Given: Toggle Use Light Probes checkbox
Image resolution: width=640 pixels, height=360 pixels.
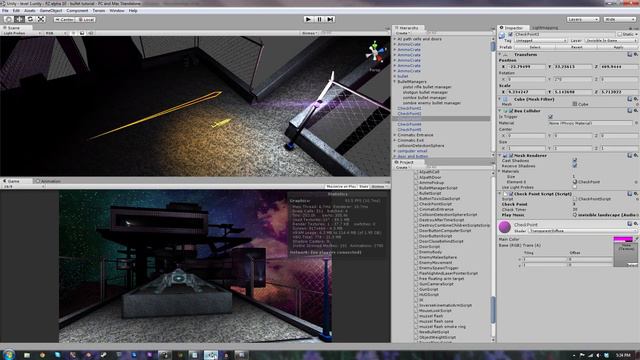Looking at the screenshot, I should click(x=575, y=187).
